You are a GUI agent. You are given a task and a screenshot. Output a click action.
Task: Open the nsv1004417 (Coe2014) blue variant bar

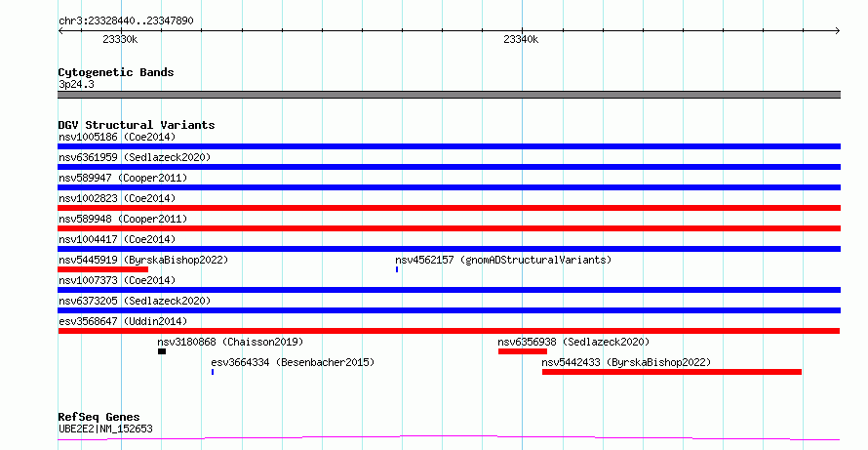[449, 249]
